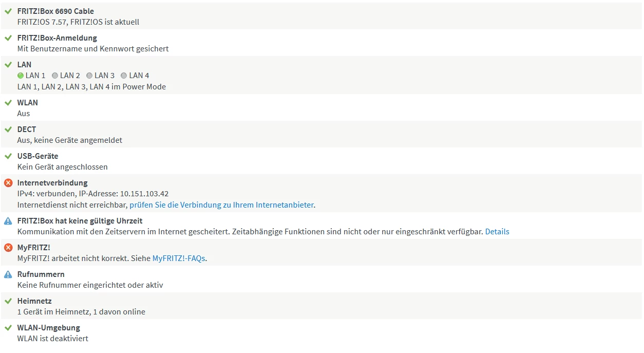Image resolution: width=644 pixels, height=353 pixels.
Task: Click the green LAN 1 status indicator
Action: pos(21,76)
